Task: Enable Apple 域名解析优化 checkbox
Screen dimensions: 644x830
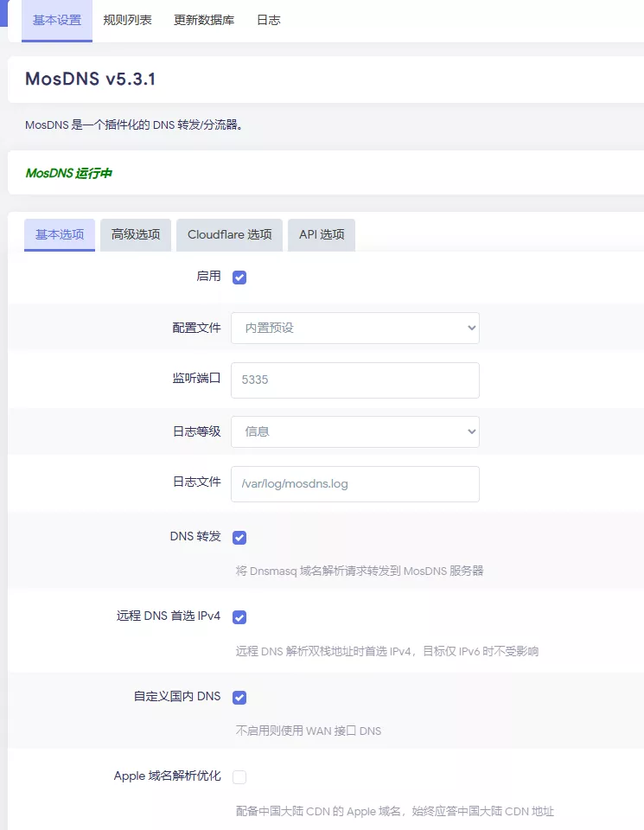Action: point(239,777)
